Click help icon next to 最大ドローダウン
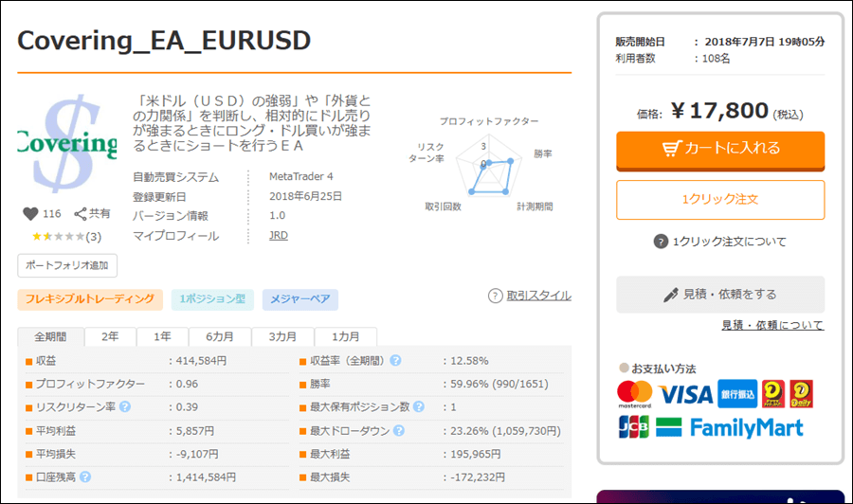 (395, 430)
